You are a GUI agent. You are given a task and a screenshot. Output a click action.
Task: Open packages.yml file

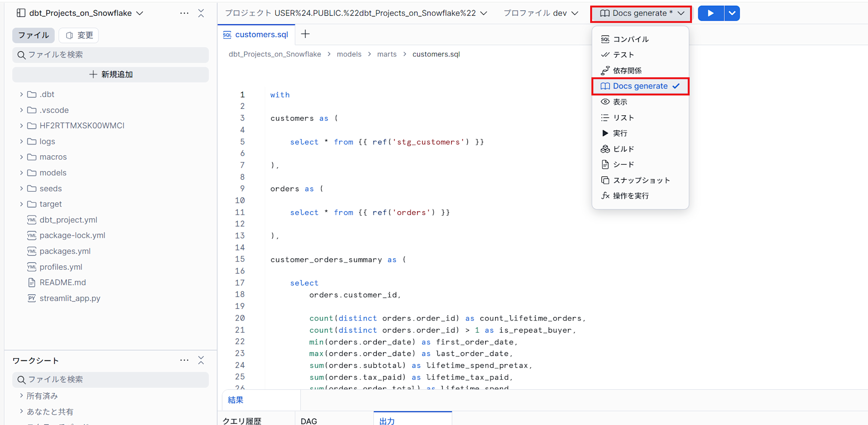click(65, 251)
